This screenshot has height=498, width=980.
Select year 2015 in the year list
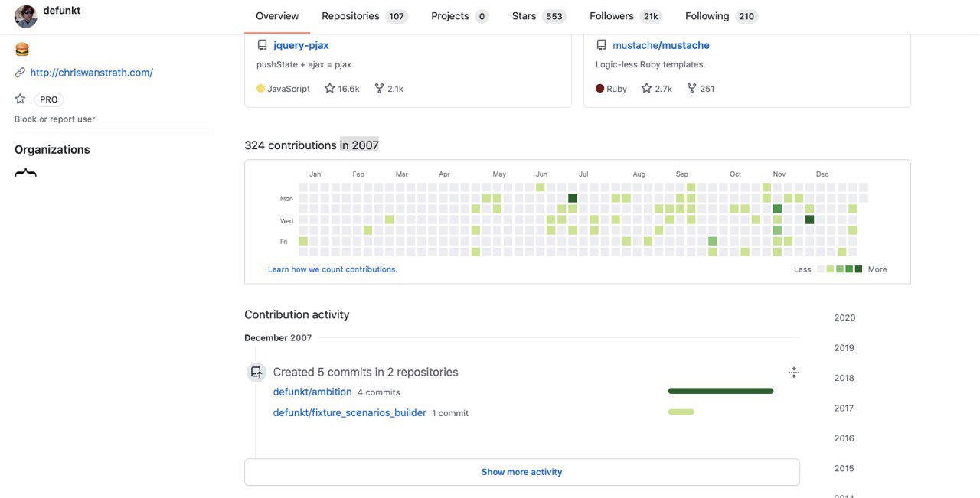tap(844, 468)
